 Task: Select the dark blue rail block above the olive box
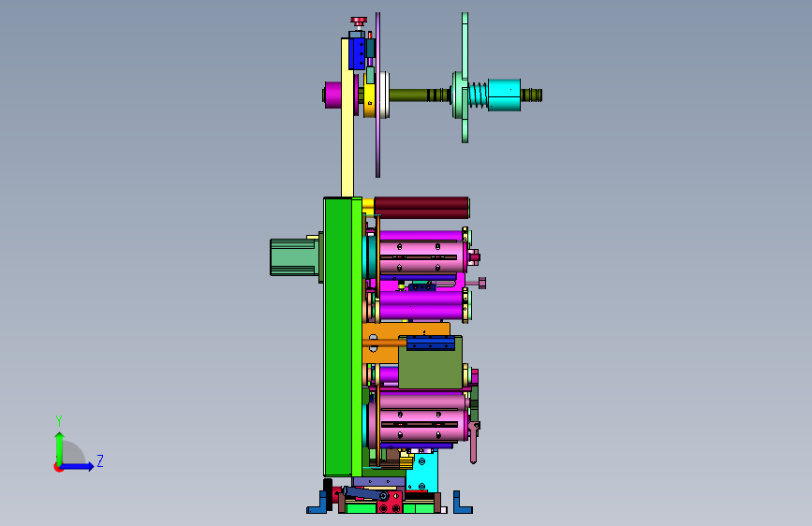[x=431, y=343]
